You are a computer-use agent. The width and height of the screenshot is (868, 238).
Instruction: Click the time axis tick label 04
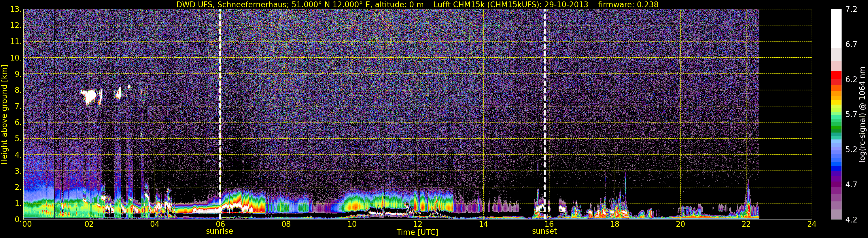click(155, 224)
